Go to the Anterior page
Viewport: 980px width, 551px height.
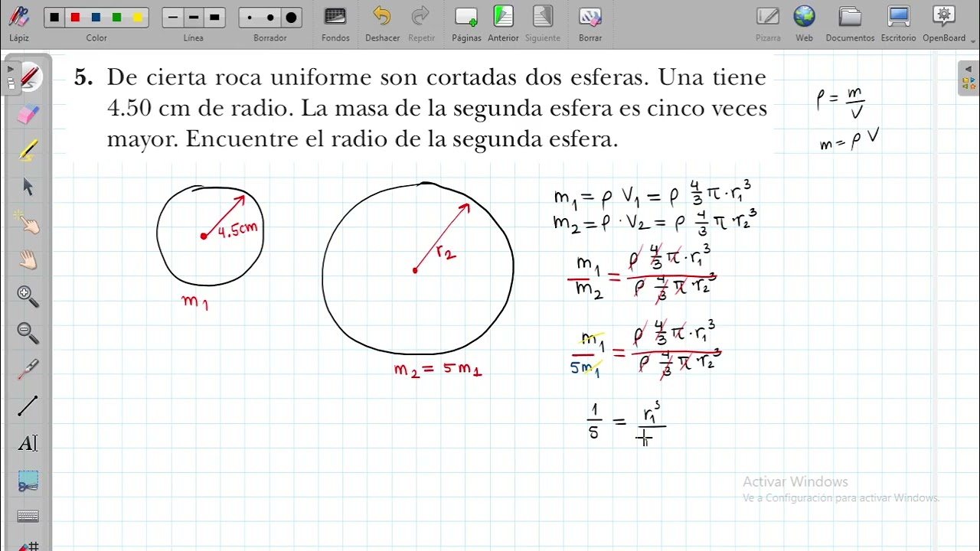tap(503, 23)
